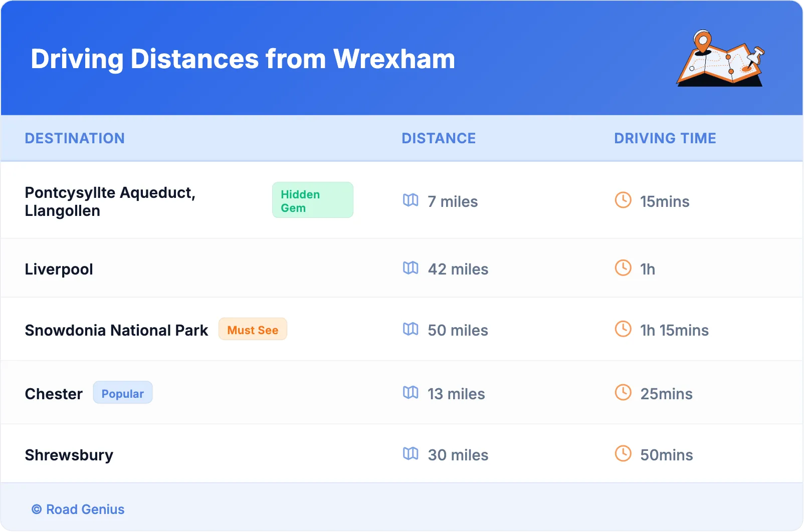804x532 pixels.
Task: Click the 30 miles distance value
Action: (x=458, y=455)
